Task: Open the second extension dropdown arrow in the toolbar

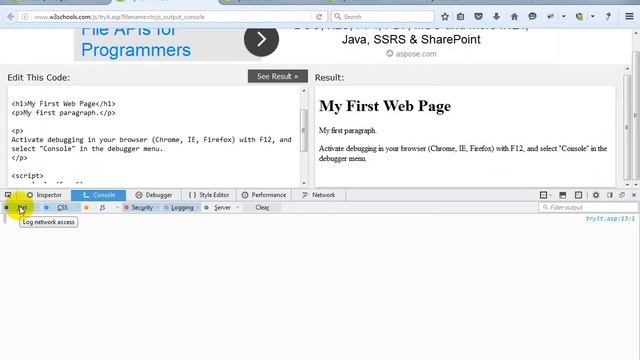Action: pyautogui.click(x=593, y=17)
